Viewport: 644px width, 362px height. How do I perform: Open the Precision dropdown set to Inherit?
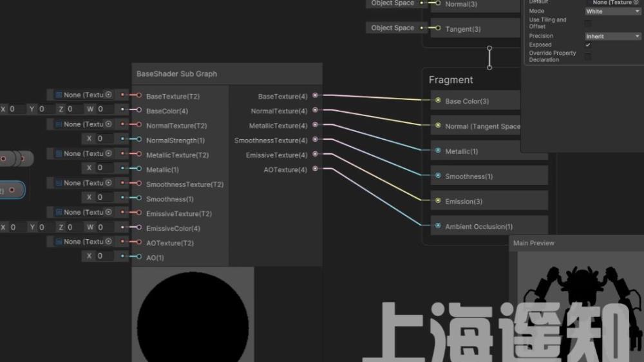click(x=612, y=37)
